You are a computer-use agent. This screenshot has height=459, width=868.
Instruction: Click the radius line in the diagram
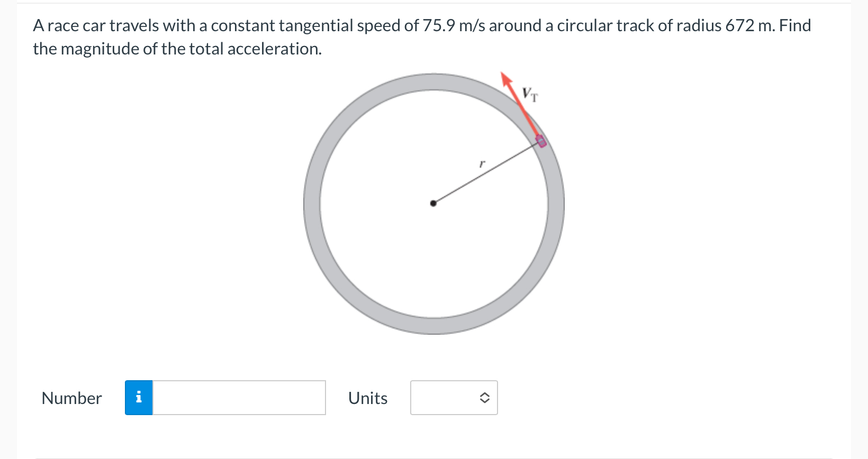tap(487, 173)
